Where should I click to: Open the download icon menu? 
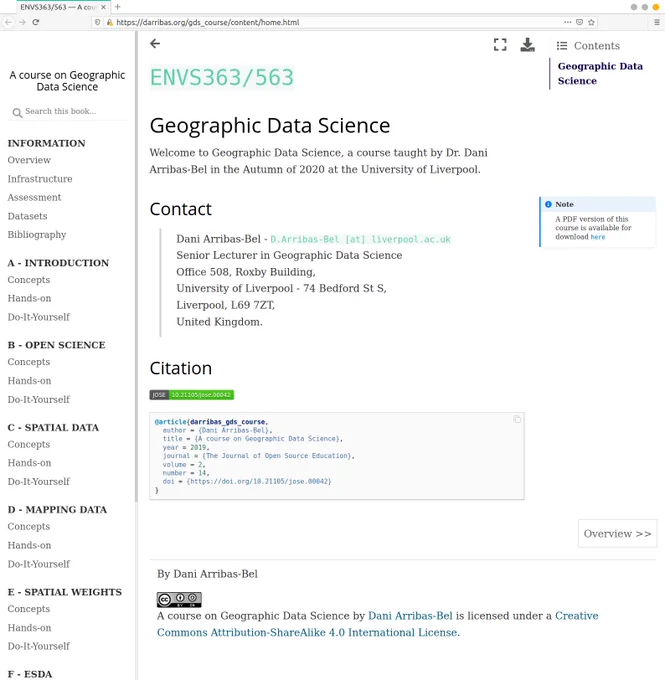coord(527,45)
